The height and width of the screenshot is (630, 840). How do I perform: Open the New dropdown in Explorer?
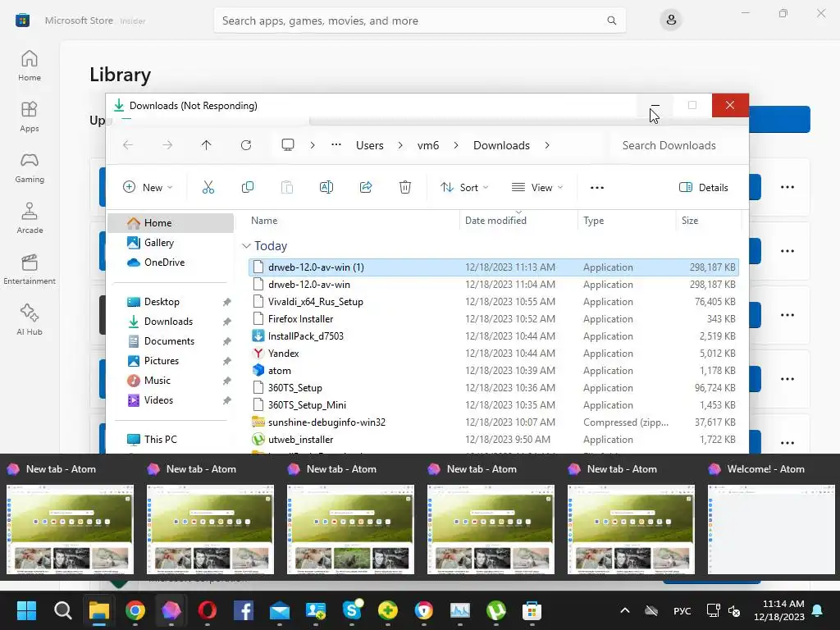click(148, 188)
